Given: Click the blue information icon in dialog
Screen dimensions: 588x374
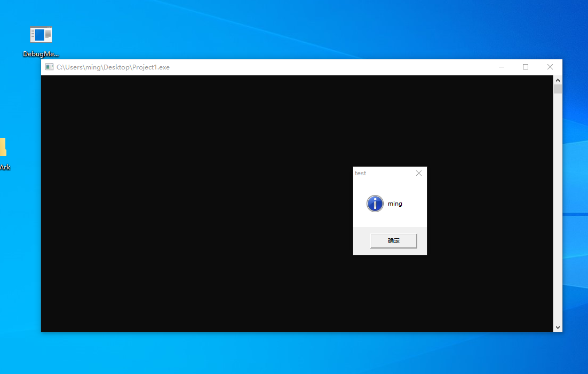Looking at the screenshot, I should coord(375,204).
